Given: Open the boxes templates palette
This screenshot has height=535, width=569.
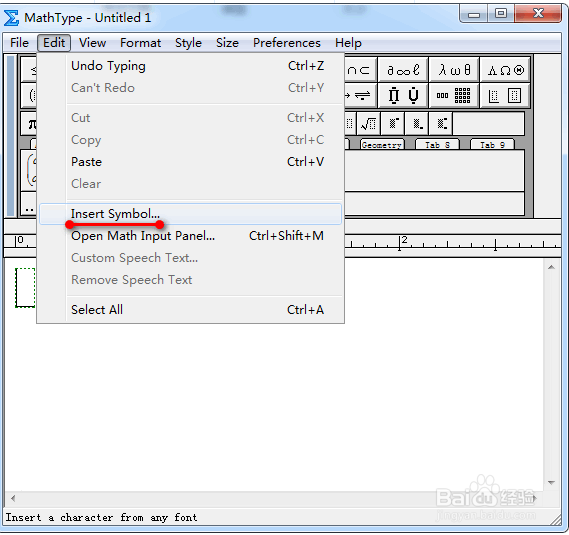Looking at the screenshot, I should tap(505, 95).
